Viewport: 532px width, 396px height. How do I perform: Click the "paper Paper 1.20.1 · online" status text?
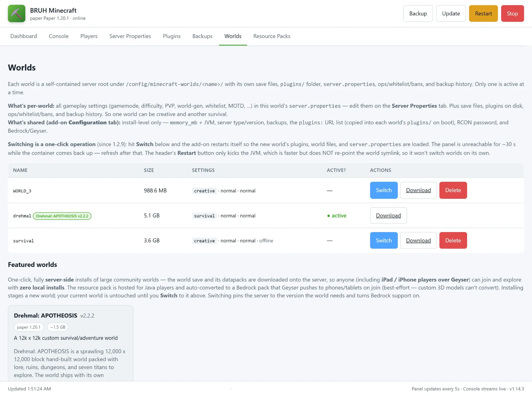(58, 18)
